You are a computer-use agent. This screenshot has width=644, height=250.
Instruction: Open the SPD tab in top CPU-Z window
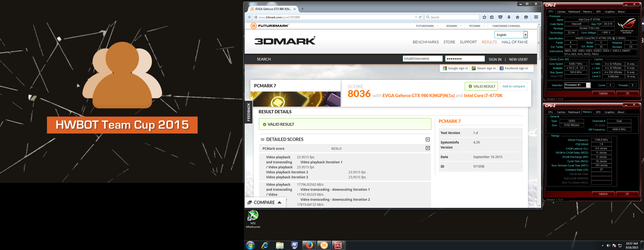pos(598,12)
